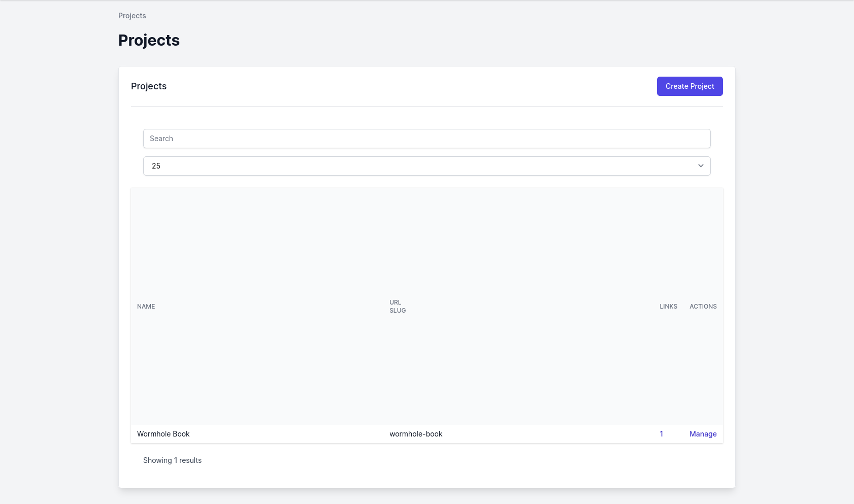This screenshot has width=854, height=504.
Task: Open the links count 1 for Wormhole Book
Action: point(661,434)
